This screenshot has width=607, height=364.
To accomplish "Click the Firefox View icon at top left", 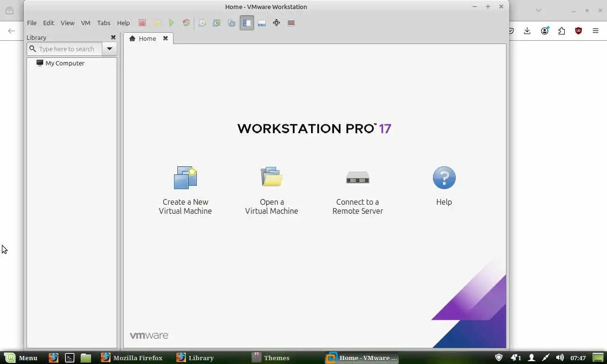I will tap(9, 10).
